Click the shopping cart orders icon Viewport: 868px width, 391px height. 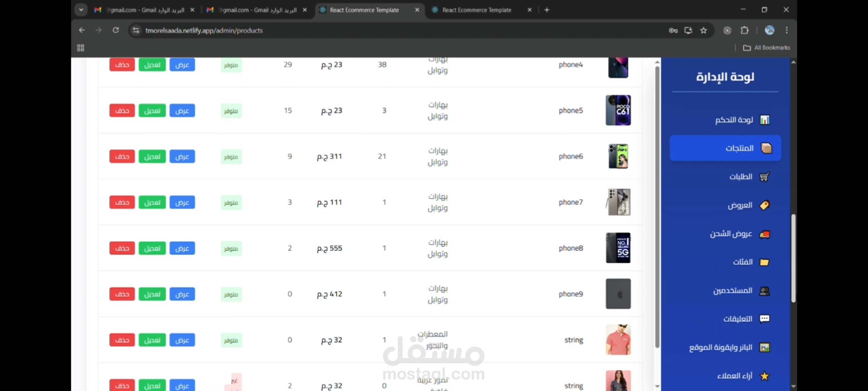(x=764, y=177)
